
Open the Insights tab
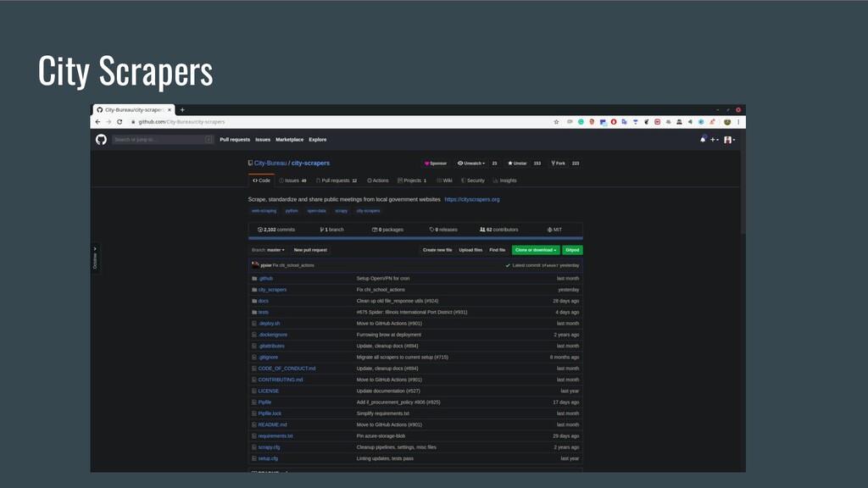click(x=505, y=180)
